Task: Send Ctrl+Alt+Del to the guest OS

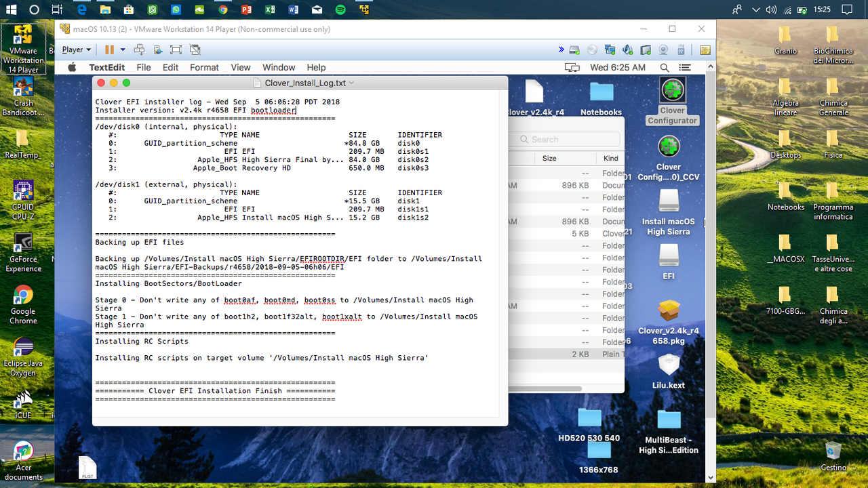Action: point(140,49)
